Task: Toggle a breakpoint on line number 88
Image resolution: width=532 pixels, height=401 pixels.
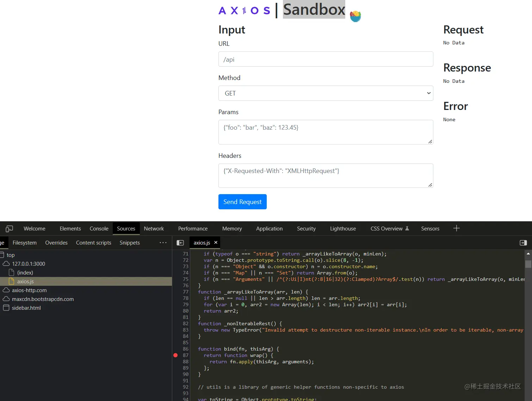Action: click(x=186, y=362)
